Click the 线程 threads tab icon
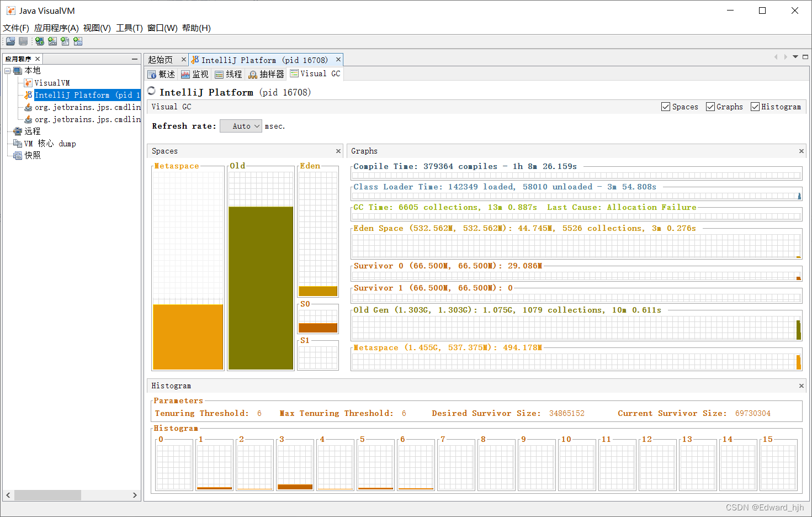This screenshot has width=812, height=517. pos(219,75)
